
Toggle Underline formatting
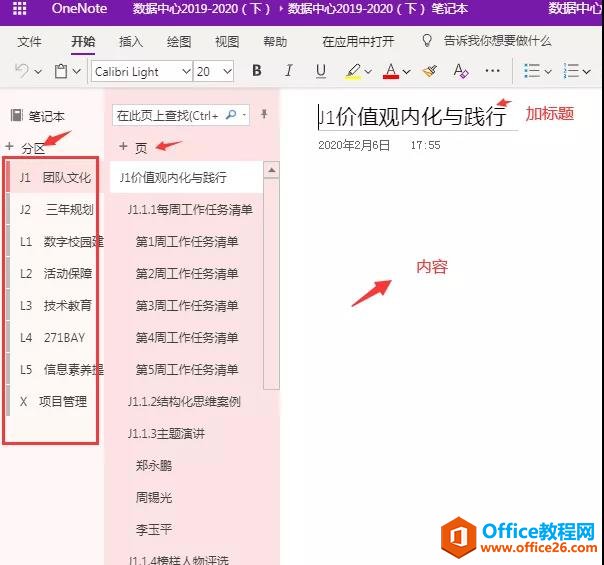[320, 71]
